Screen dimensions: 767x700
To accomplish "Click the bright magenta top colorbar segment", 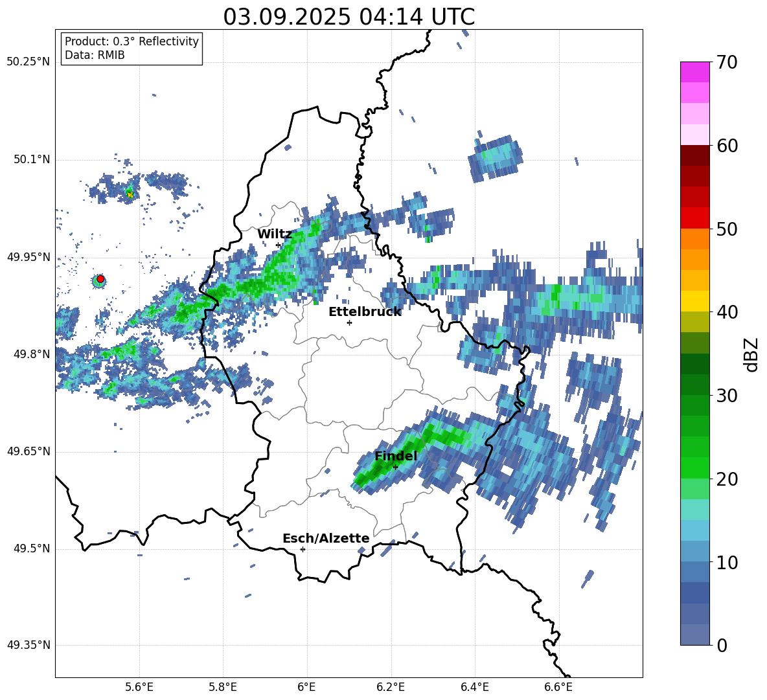I will (694, 72).
